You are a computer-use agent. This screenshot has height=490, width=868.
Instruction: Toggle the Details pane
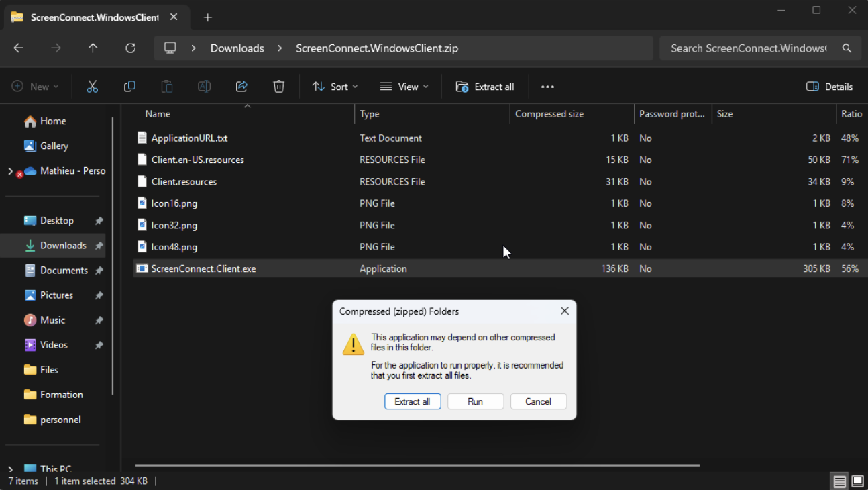829,86
